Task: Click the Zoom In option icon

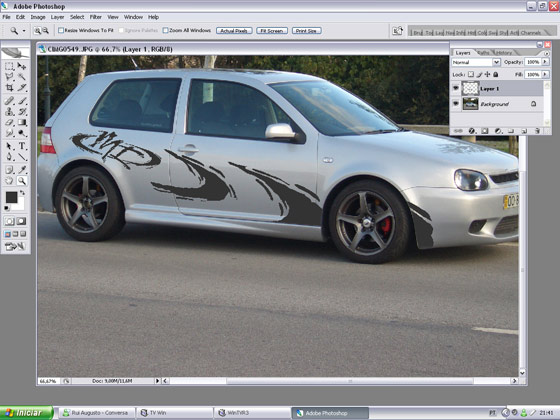Action: [37, 31]
